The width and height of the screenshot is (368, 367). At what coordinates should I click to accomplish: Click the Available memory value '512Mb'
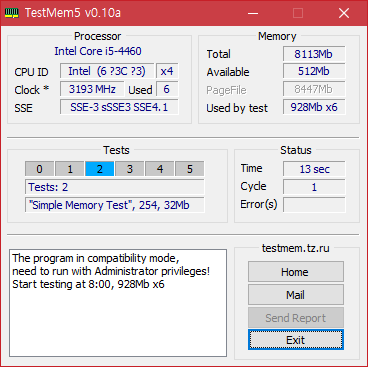point(314,71)
